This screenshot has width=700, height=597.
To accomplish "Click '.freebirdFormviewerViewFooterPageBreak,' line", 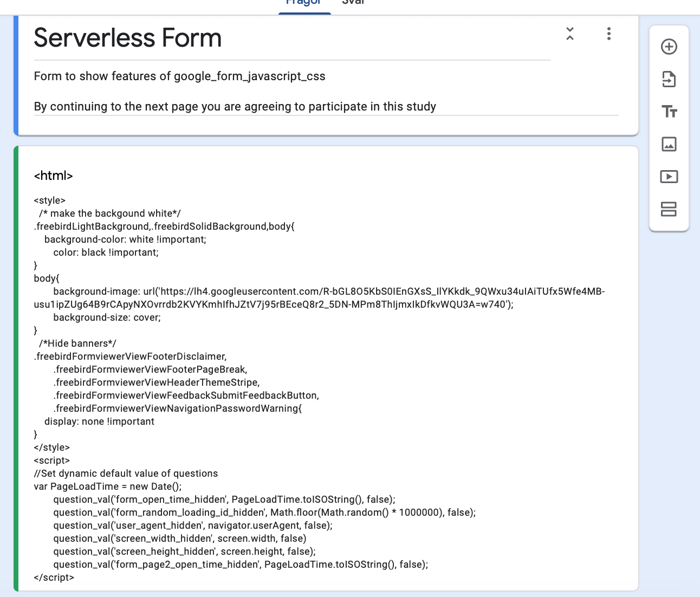I will pyautogui.click(x=150, y=369).
